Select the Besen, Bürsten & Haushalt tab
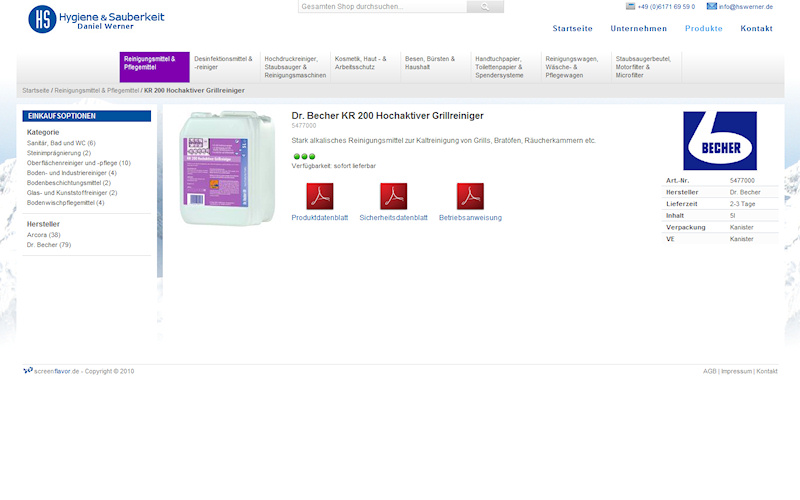 click(x=436, y=67)
